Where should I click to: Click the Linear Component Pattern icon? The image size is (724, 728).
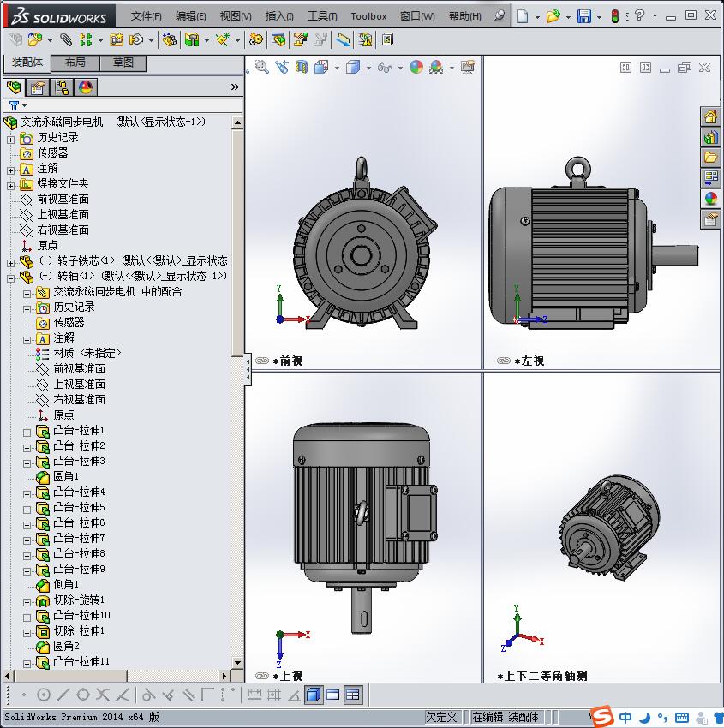[x=86, y=40]
